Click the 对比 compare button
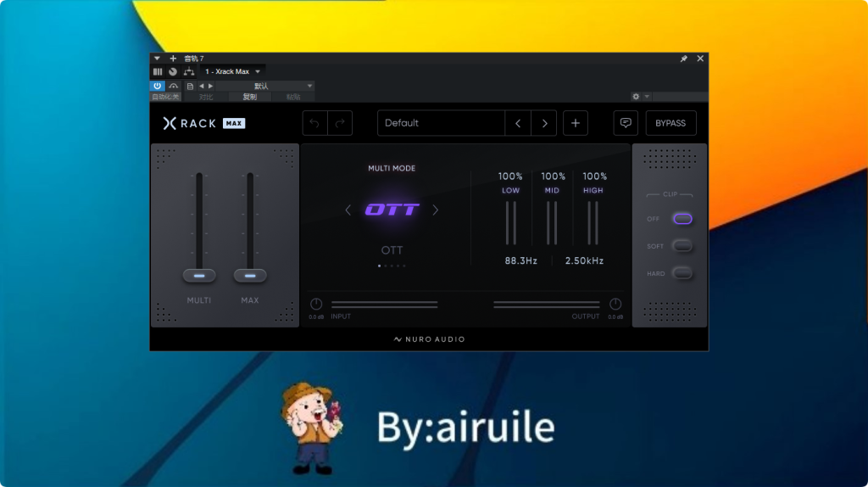868x487 pixels. (x=206, y=97)
